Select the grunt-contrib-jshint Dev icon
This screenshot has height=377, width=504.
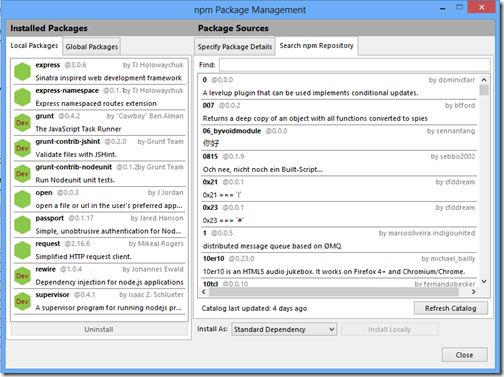point(22,148)
